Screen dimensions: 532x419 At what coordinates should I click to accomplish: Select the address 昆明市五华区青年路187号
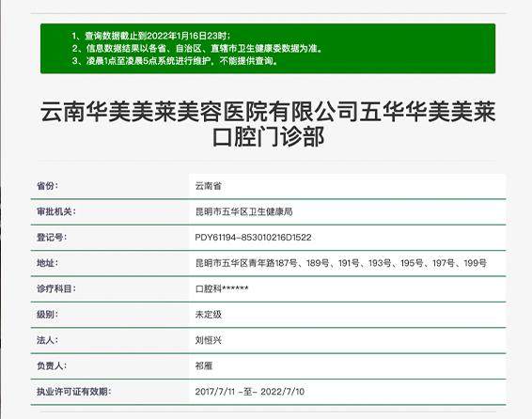[x=246, y=263]
